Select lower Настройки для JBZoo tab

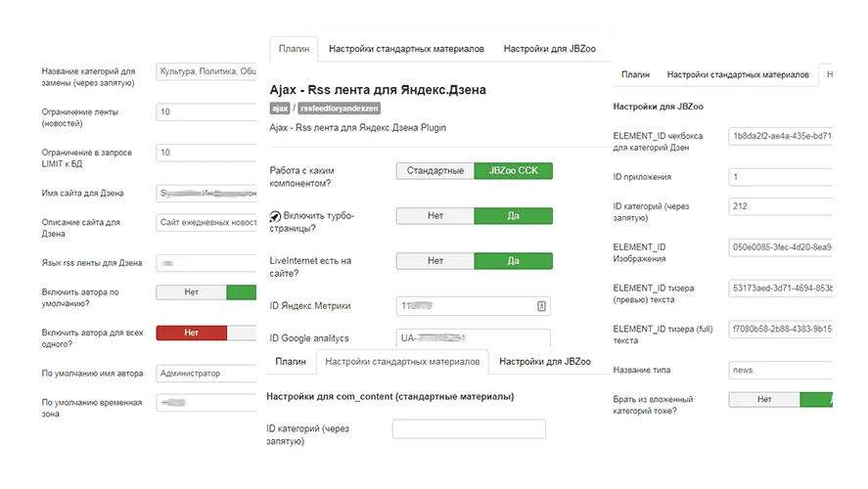[545, 361]
